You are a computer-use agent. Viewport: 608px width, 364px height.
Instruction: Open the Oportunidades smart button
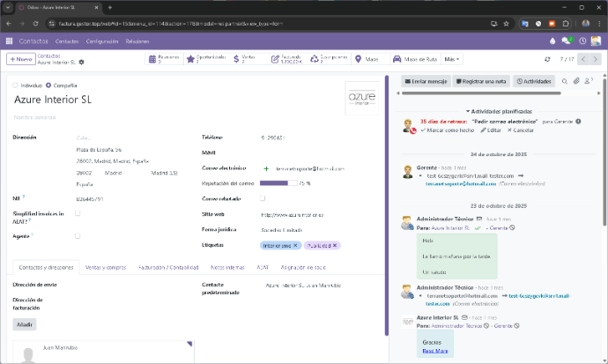(204, 59)
